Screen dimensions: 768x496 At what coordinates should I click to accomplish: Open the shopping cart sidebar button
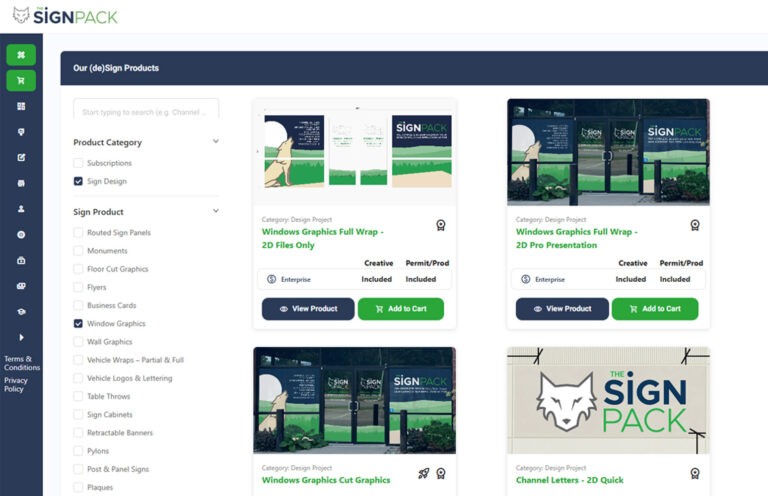pos(21,80)
